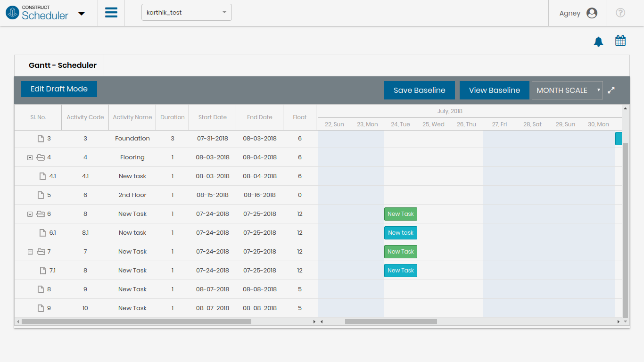
Task: Click the file icon of row 8
Action: 41,289
